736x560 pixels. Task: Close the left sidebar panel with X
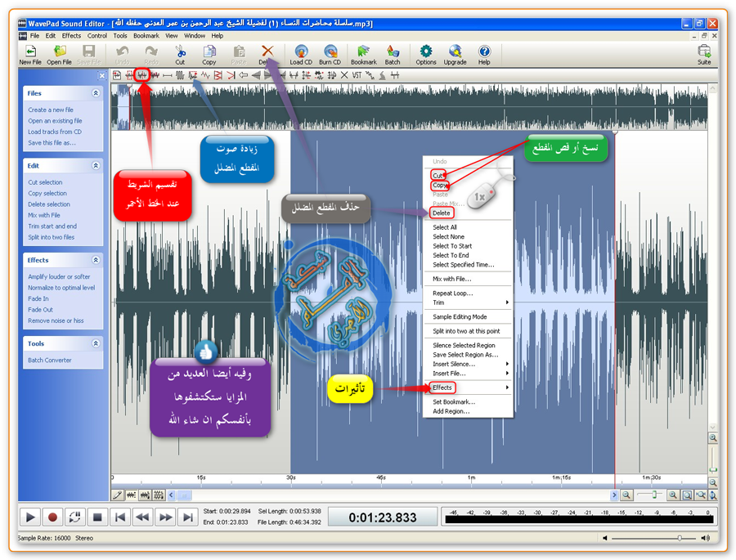pyautogui.click(x=102, y=75)
